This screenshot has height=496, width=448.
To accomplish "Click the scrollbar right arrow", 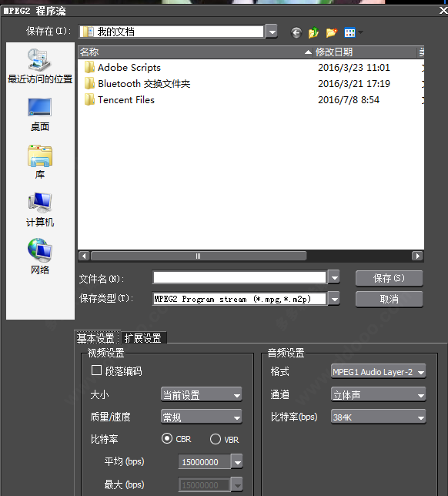I will [x=417, y=256].
